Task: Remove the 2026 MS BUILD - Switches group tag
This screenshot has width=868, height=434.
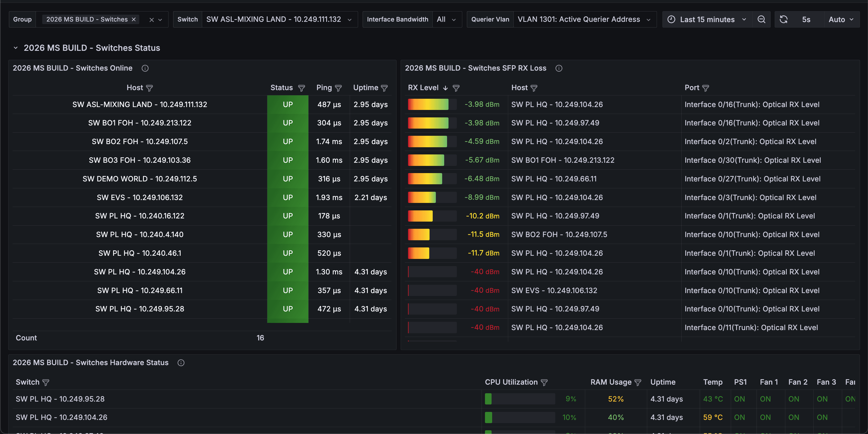Action: coord(134,20)
